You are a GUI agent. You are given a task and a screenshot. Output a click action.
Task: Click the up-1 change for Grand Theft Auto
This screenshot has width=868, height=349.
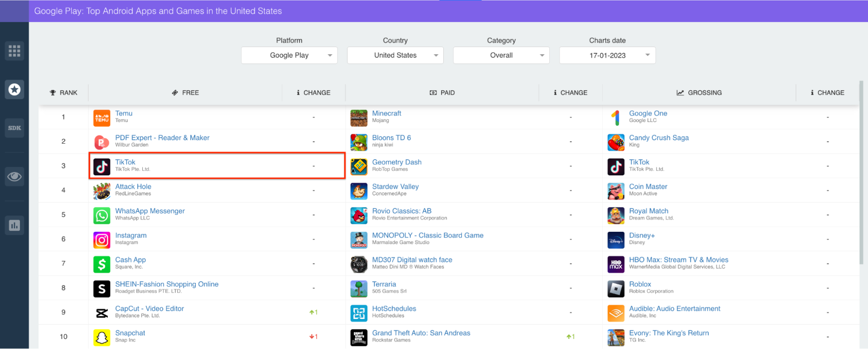pyautogui.click(x=571, y=337)
